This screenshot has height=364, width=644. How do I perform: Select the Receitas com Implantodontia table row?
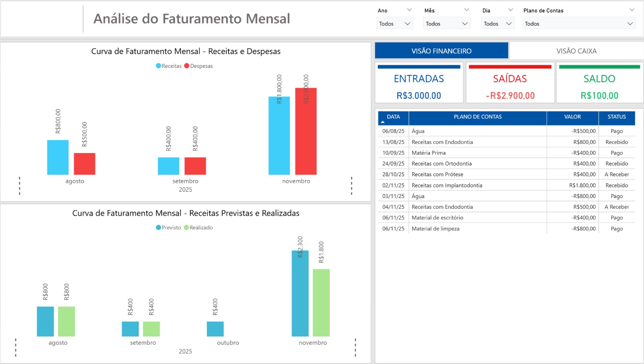(447, 185)
